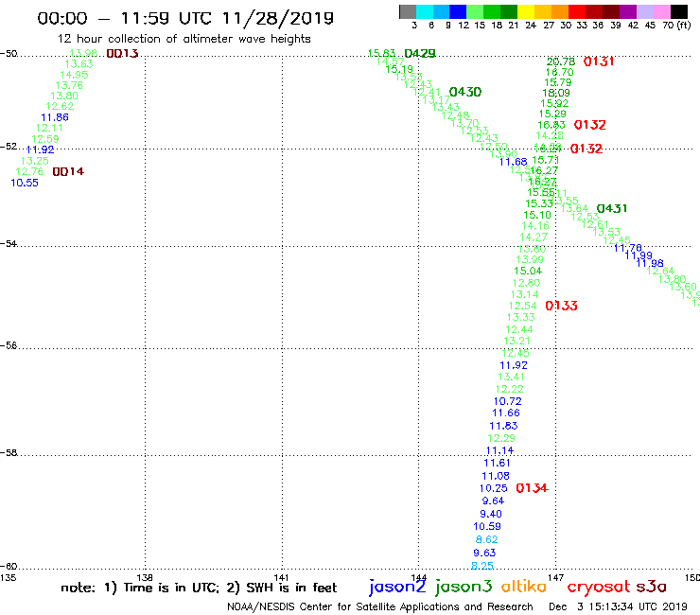Select the lavender swatch in the color legend

point(644,11)
